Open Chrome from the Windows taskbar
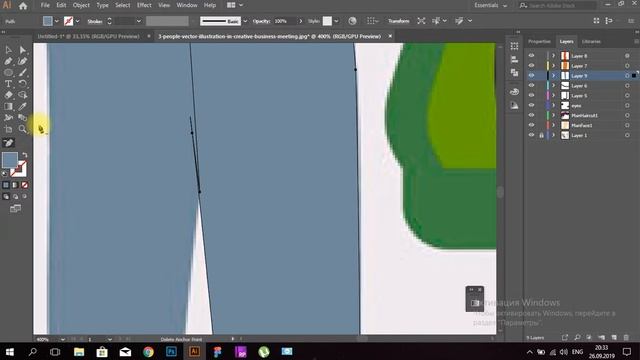The width and height of the screenshot is (640, 360). 149,351
